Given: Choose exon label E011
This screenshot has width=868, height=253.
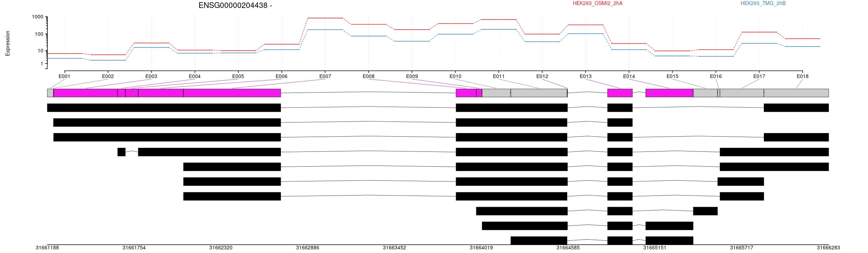Looking at the screenshot, I should [x=499, y=76].
